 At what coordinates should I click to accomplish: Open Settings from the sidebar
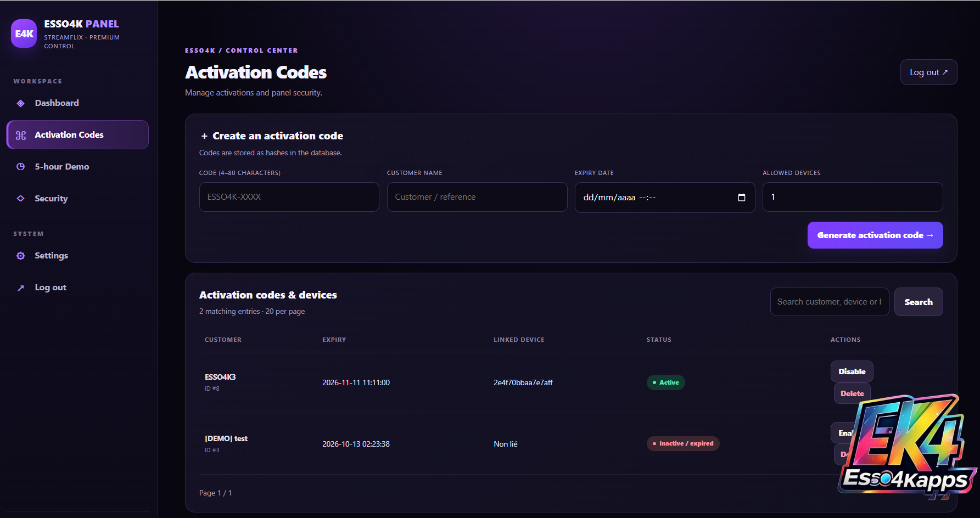tap(77, 256)
